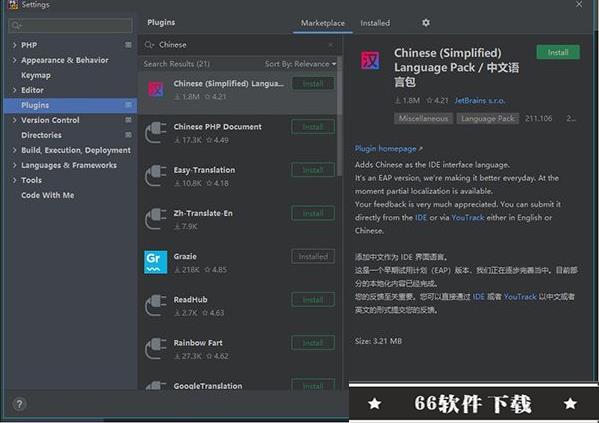Open the Sort By Relevance dropdown
This screenshot has height=423, width=599.
tap(300, 64)
